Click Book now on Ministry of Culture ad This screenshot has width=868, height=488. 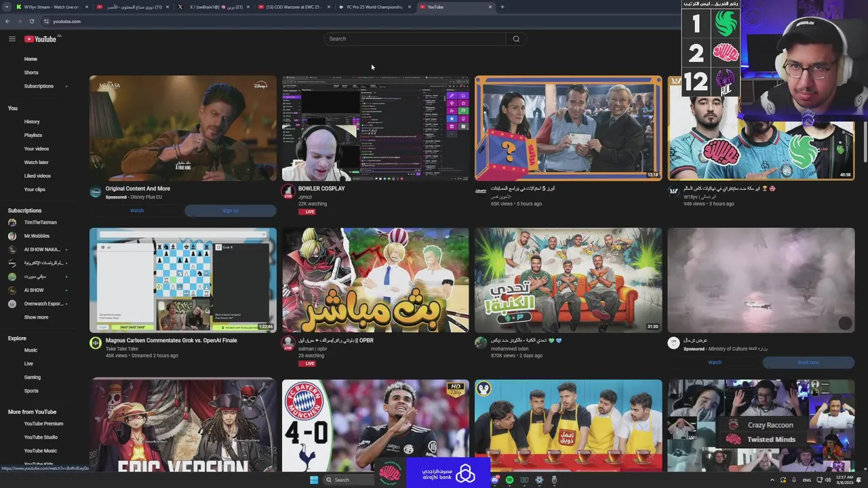click(x=808, y=362)
